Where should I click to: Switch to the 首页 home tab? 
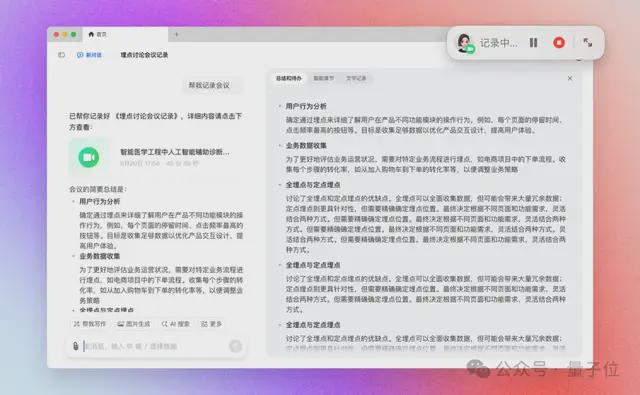pyautogui.click(x=98, y=34)
